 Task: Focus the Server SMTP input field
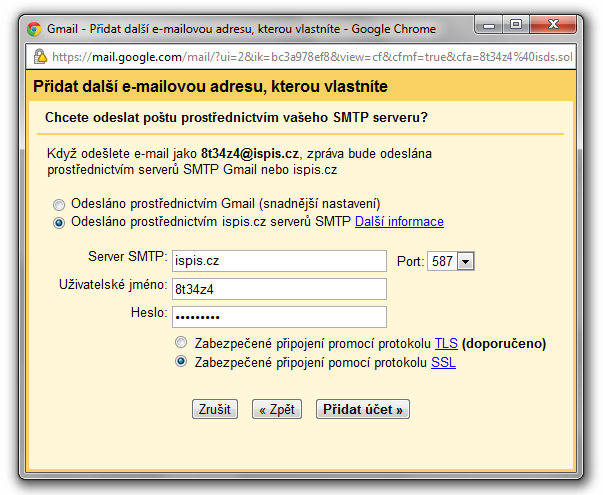click(278, 261)
